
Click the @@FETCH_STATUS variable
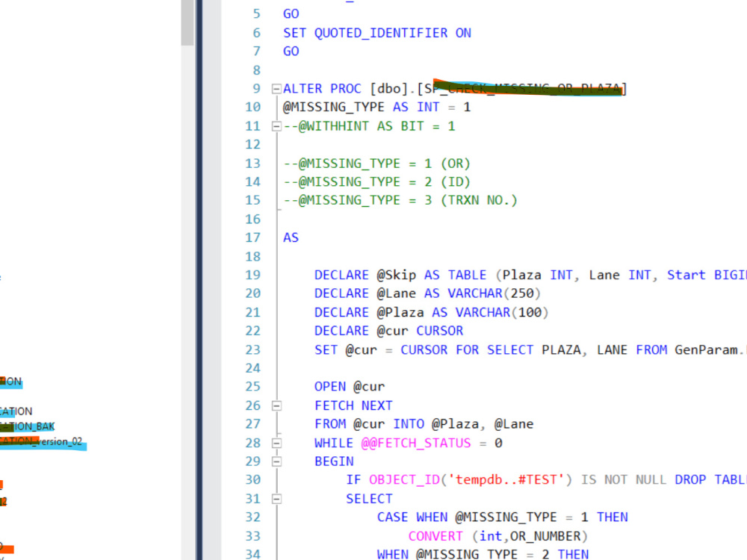coord(415,444)
